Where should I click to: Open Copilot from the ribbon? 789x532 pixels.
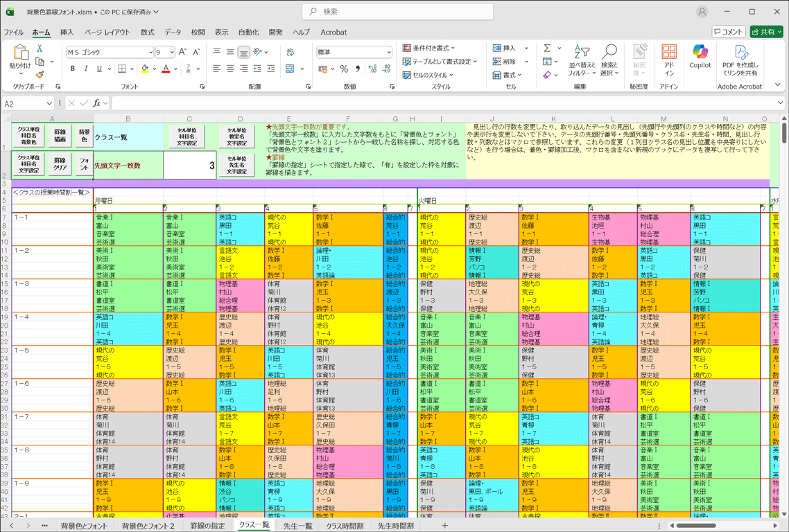(x=700, y=57)
